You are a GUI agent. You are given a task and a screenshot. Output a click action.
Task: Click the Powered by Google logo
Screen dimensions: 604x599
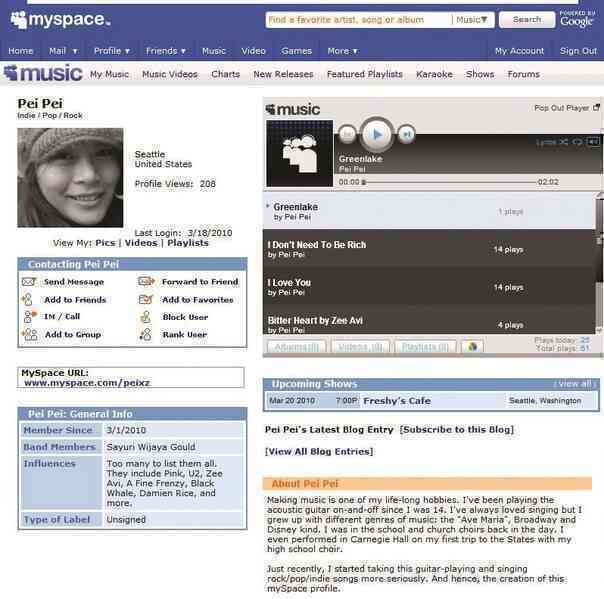point(577,19)
